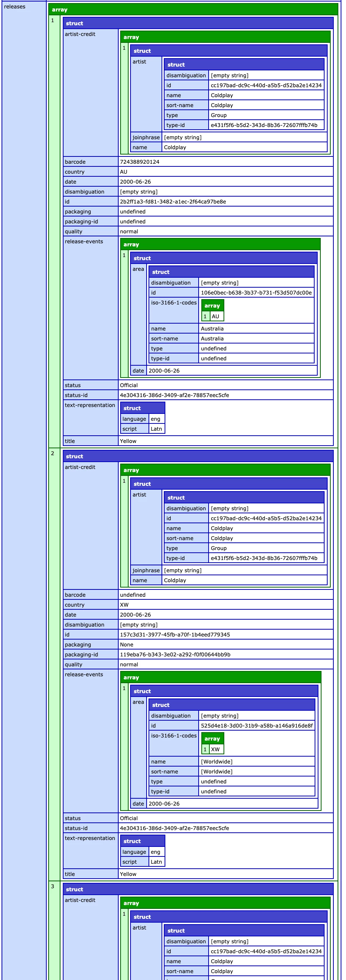Collapse artist-credit array header in release 2
Image resolution: width=346 pixels, height=980 pixels.
point(225,470)
